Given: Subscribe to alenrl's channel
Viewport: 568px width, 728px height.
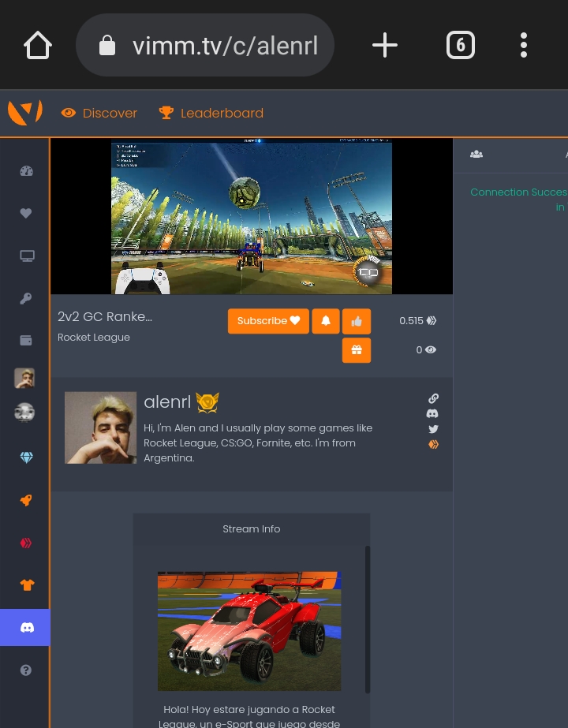Looking at the screenshot, I should click(x=268, y=321).
